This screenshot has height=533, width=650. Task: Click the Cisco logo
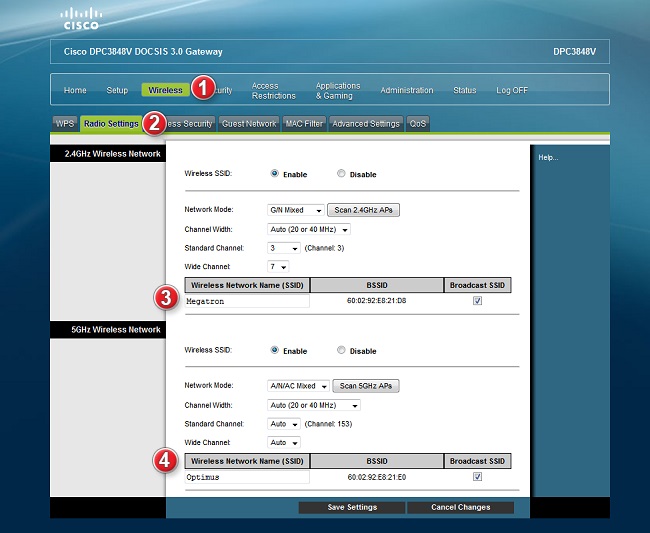[80, 17]
